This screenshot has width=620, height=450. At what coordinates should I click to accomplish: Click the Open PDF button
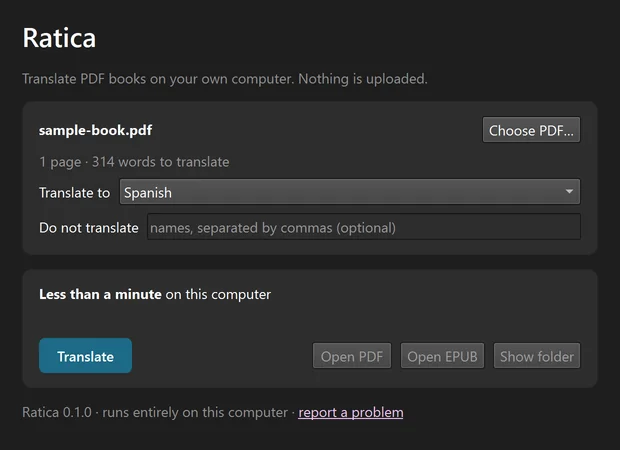point(352,356)
